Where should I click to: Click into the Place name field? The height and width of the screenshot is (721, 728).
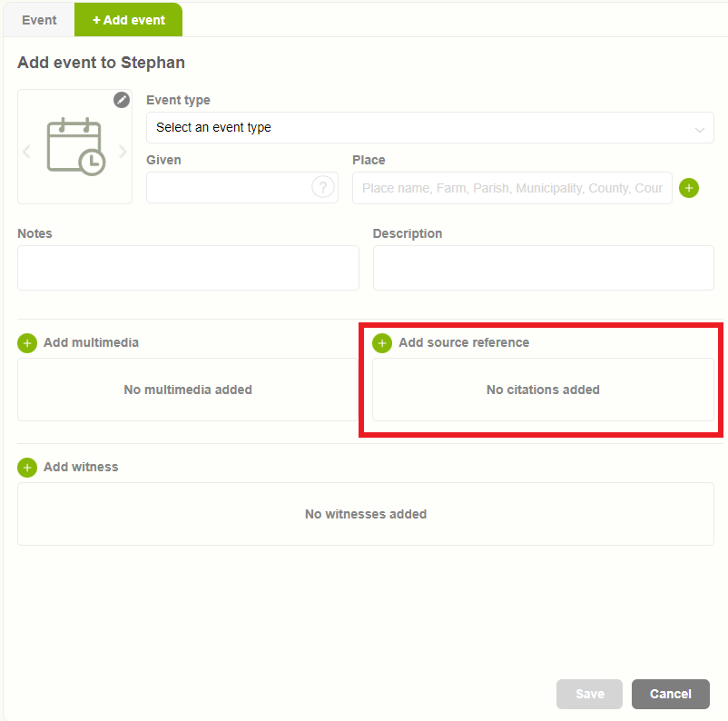pos(511,188)
